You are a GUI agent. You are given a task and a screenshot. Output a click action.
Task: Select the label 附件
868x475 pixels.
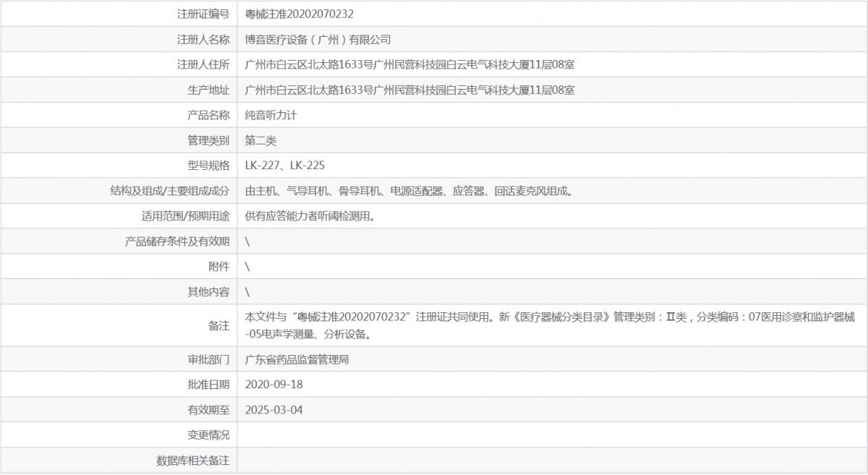click(x=218, y=267)
